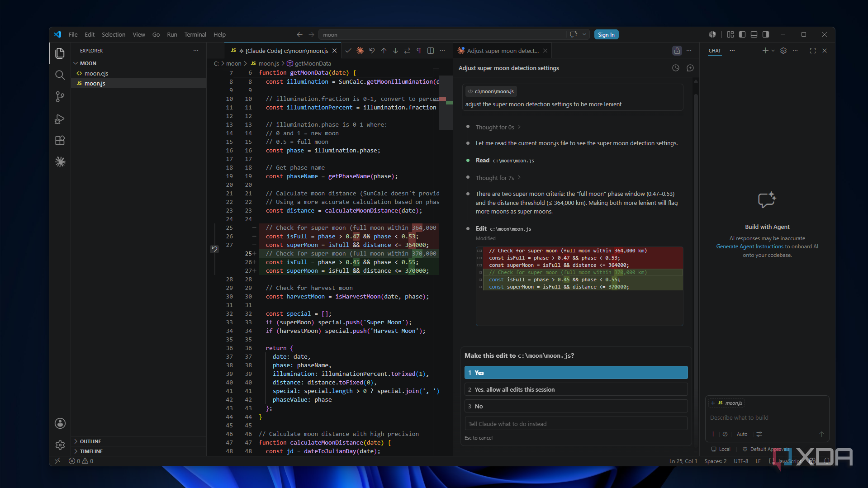Maximize the CHAT panel

tap(813, 51)
